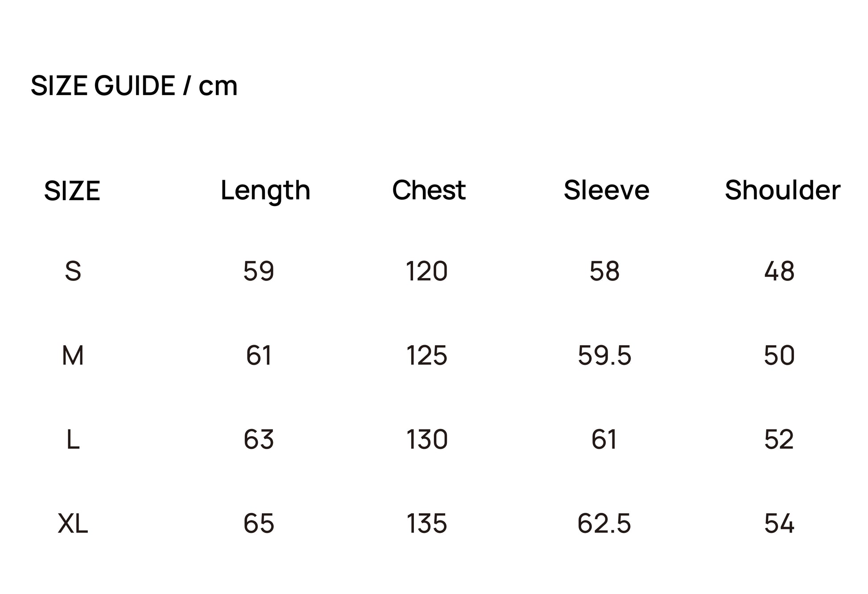Click the S length value 59

(259, 271)
